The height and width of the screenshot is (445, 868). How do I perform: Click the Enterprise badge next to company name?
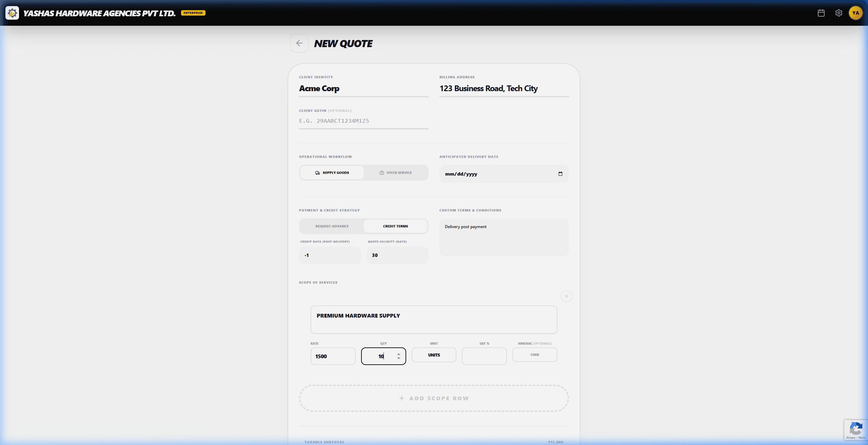pos(193,13)
